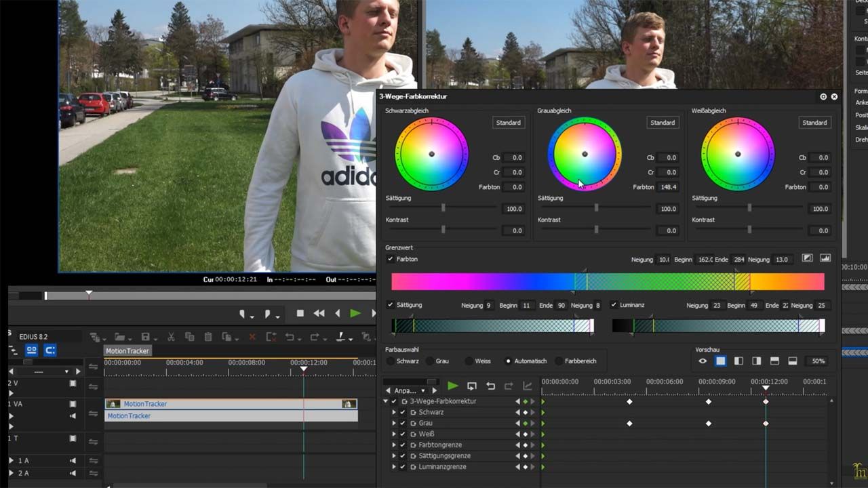Expand the Grau parameter row
This screenshot has height=488, width=868.
point(394,423)
